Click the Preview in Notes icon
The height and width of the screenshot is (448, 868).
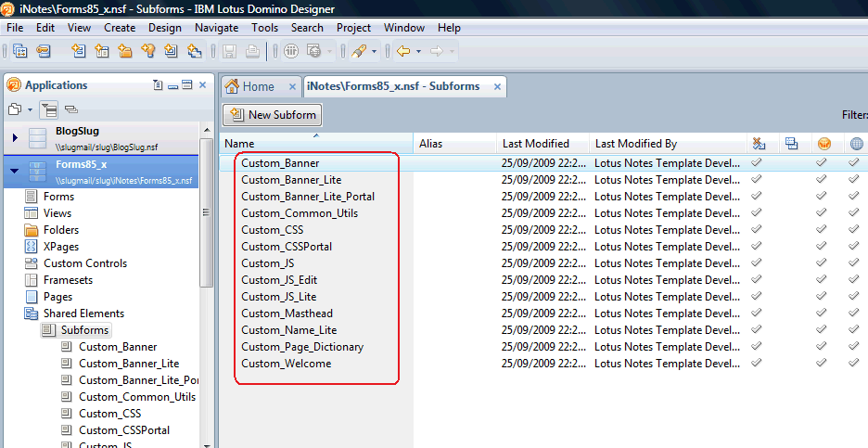(x=291, y=52)
